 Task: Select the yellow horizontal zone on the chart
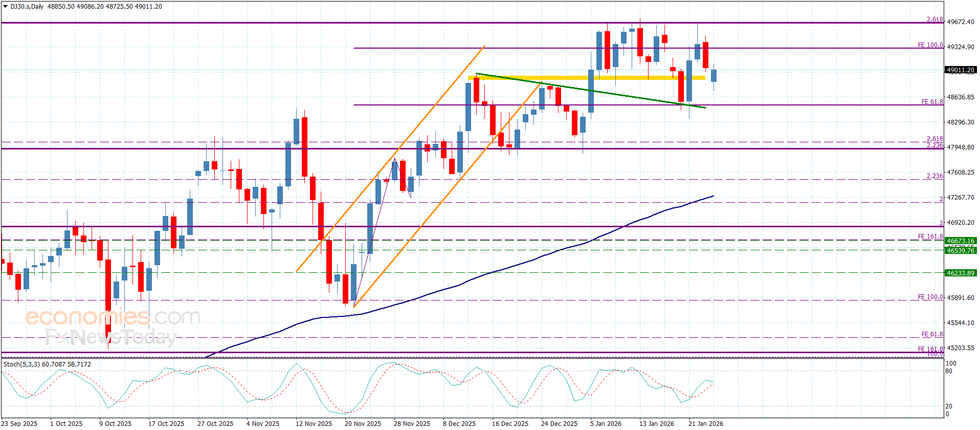pos(587,78)
